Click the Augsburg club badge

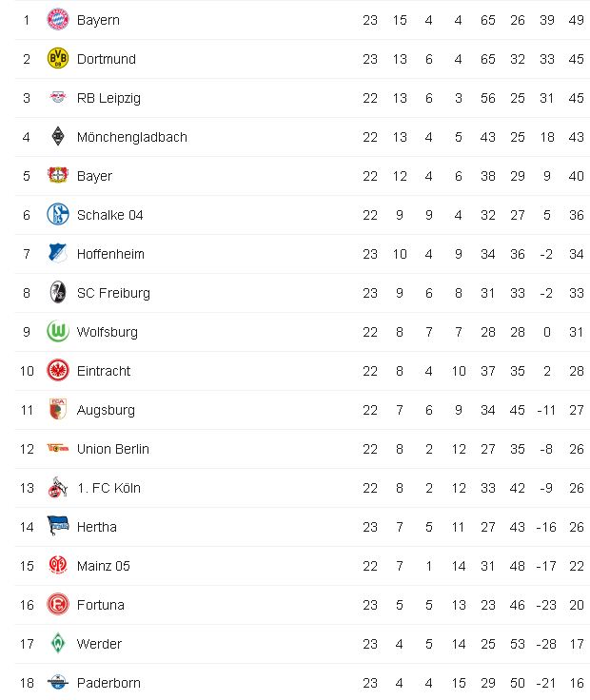(58, 410)
